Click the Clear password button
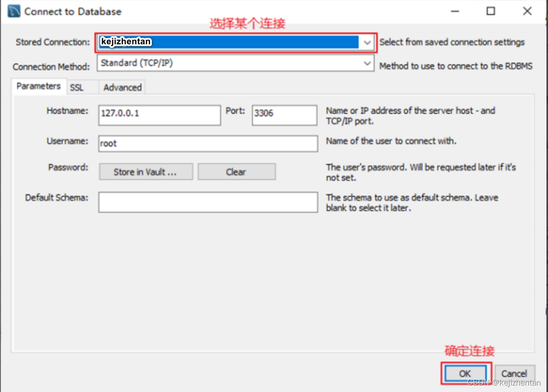 point(237,172)
